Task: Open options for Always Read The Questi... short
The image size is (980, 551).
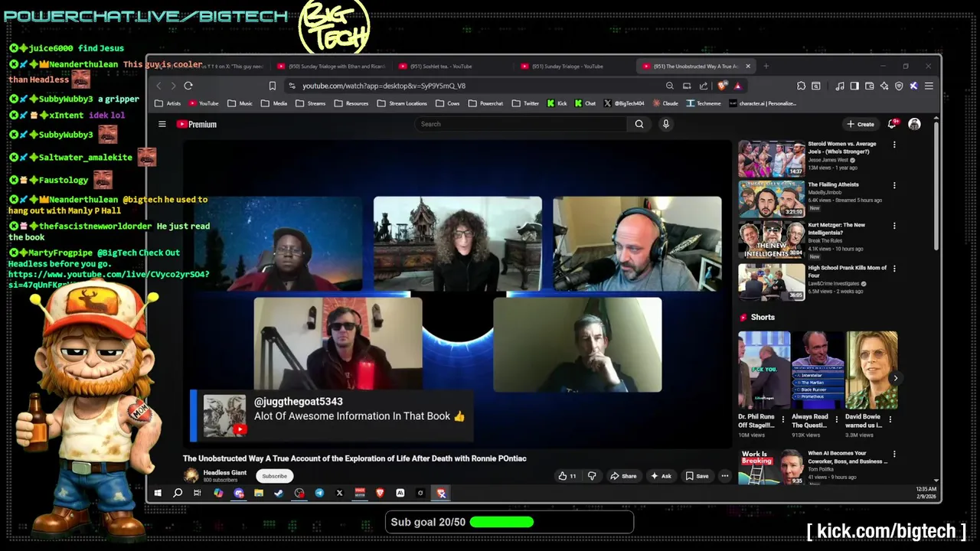Action: (836, 419)
